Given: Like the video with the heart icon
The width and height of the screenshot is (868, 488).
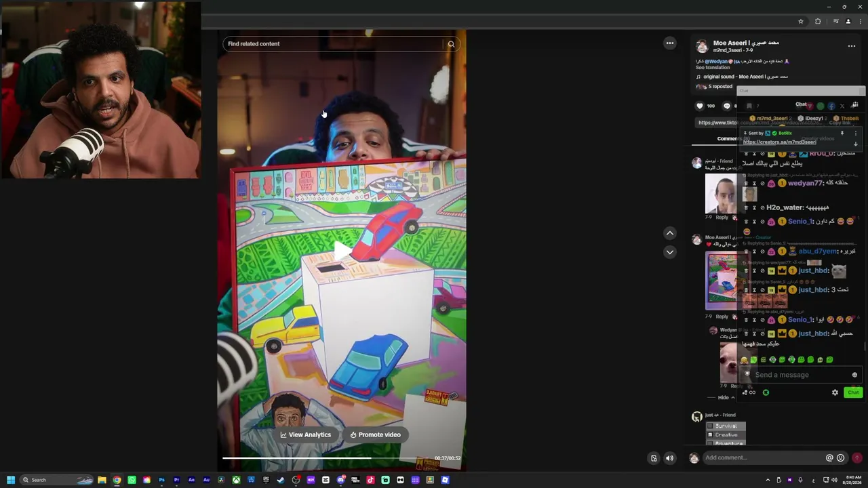Looking at the screenshot, I should [700, 106].
